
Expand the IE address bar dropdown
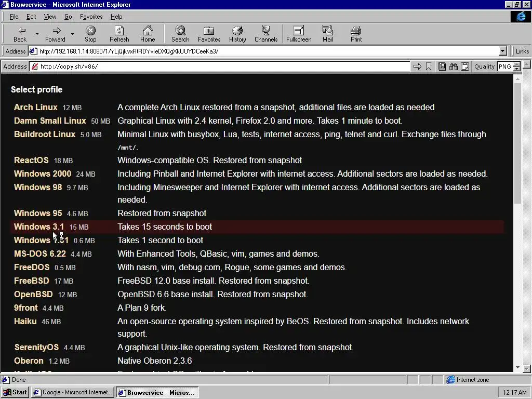(503, 51)
